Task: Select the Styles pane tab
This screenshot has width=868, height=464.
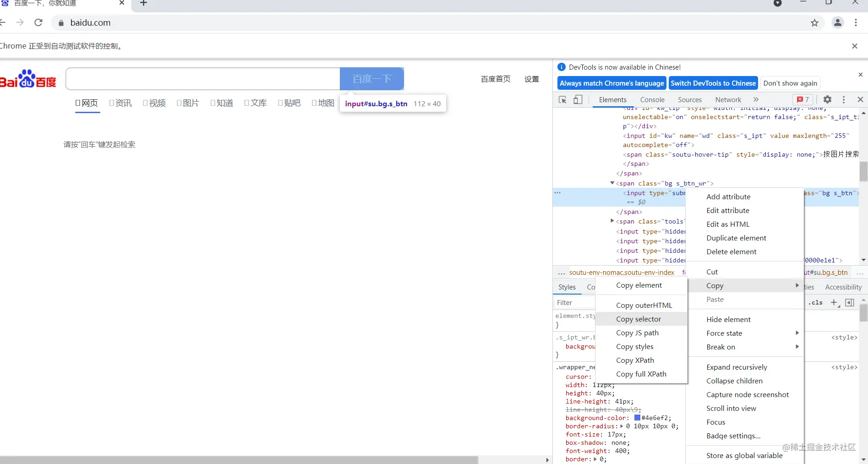Action: click(567, 287)
